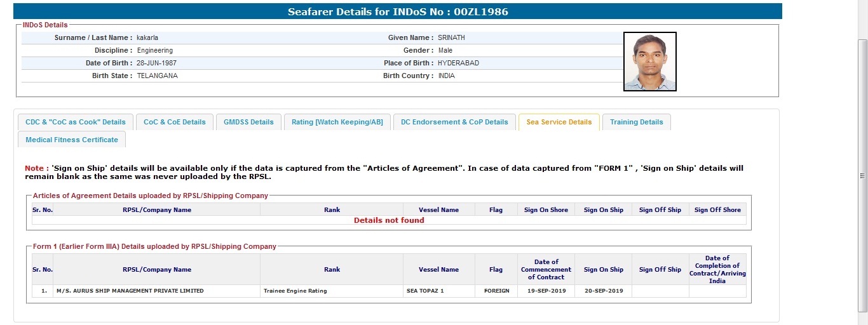Select the GMDSS Details tab
This screenshot has height=325, width=868.
point(248,122)
